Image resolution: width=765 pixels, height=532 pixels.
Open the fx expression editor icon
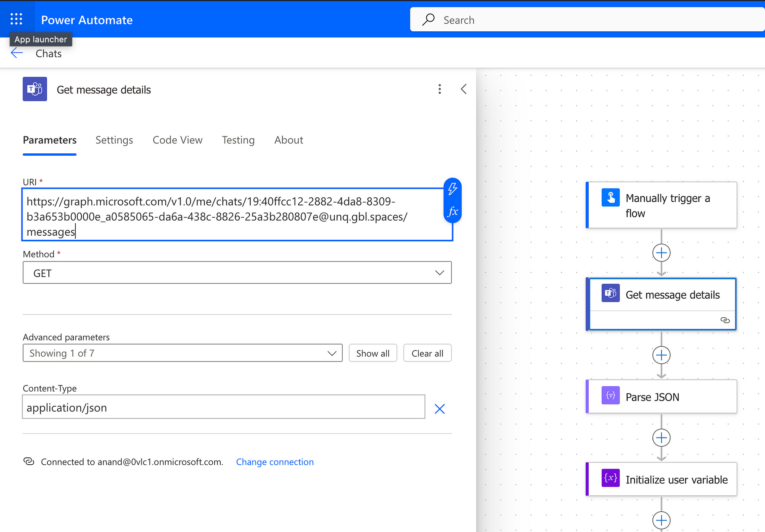point(452,211)
